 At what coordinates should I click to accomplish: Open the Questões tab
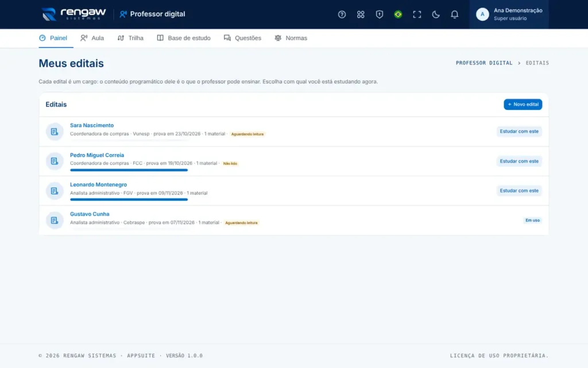[x=243, y=38]
